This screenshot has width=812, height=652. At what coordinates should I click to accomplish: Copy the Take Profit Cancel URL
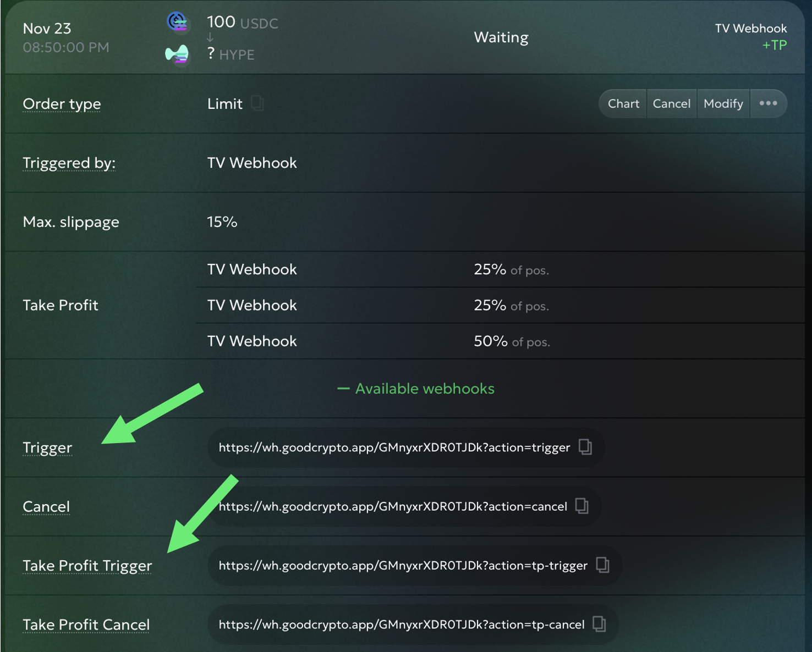(599, 624)
